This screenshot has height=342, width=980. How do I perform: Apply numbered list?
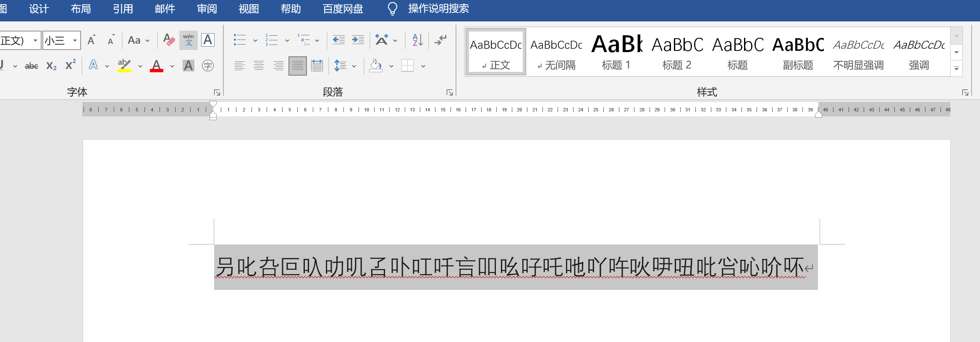tap(272, 40)
